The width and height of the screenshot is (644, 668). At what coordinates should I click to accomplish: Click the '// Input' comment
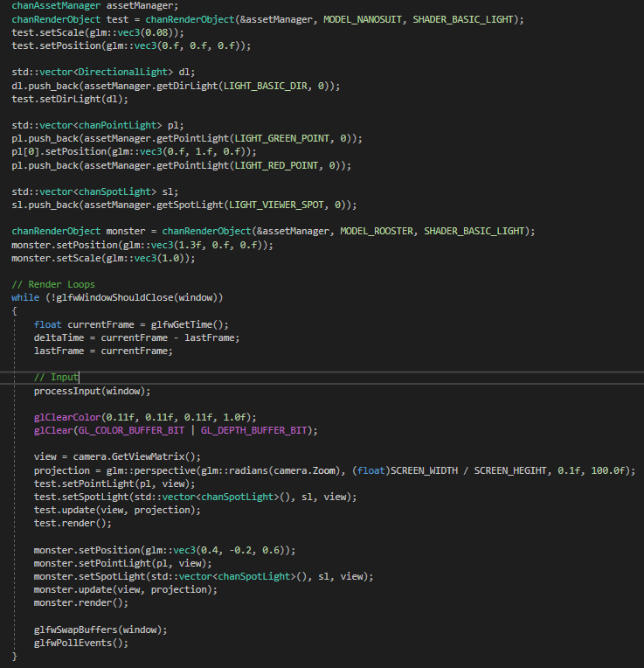click(56, 378)
